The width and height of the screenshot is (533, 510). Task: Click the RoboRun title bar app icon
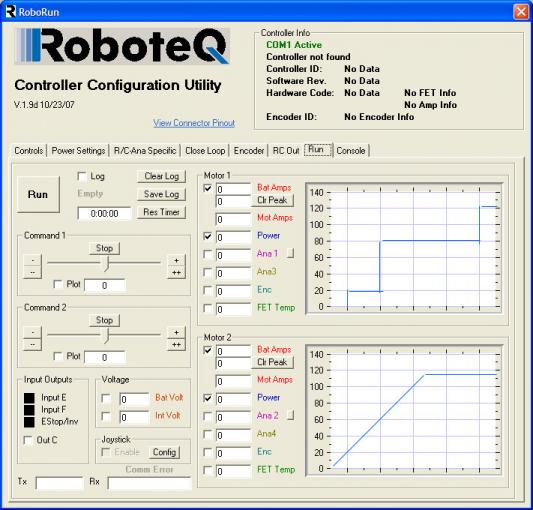(11, 11)
